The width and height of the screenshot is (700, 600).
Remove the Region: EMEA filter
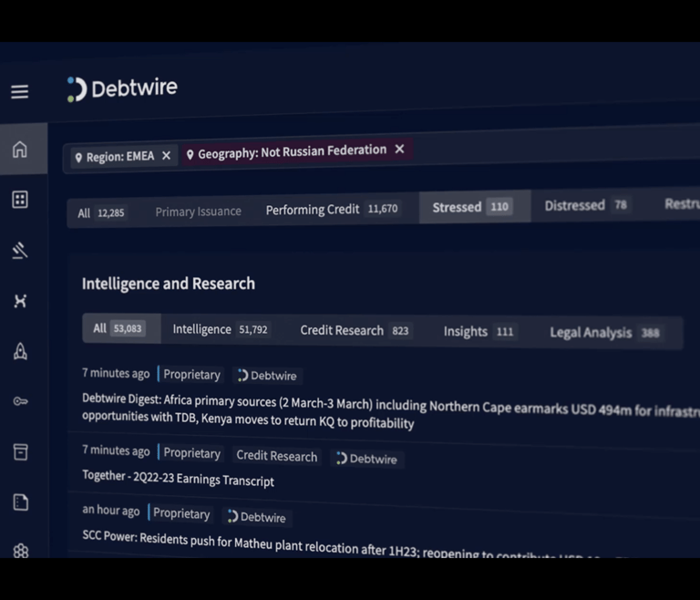[167, 156]
